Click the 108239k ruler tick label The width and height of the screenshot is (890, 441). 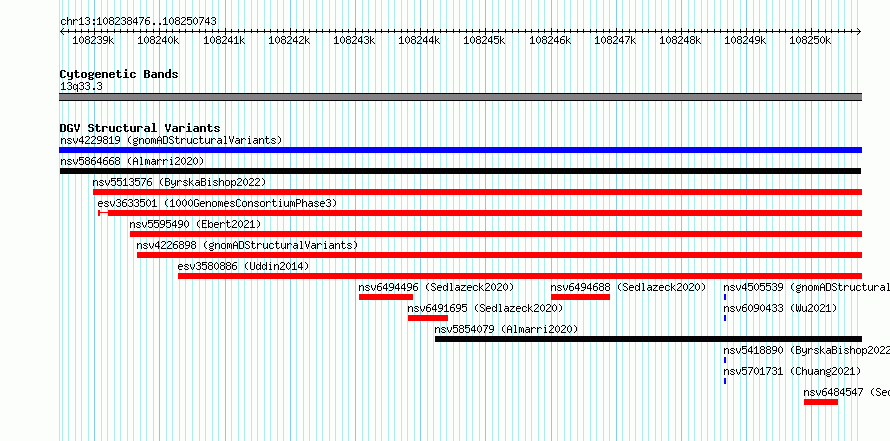click(93, 40)
